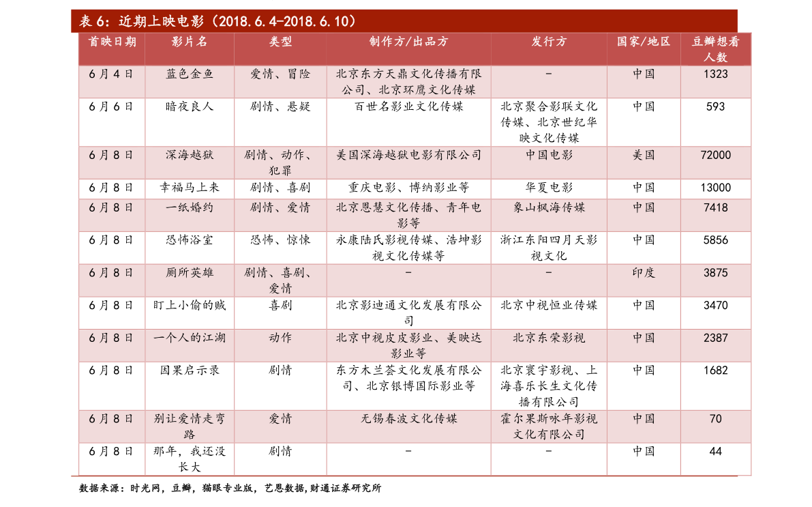
Task: Click the film name 盯上小偷的贼
Action: (190, 305)
